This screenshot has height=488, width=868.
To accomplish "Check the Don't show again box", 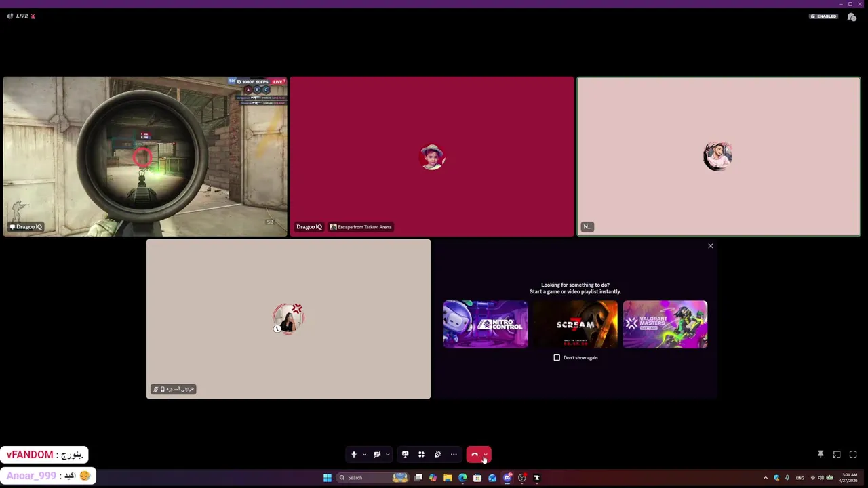I will pyautogui.click(x=557, y=357).
